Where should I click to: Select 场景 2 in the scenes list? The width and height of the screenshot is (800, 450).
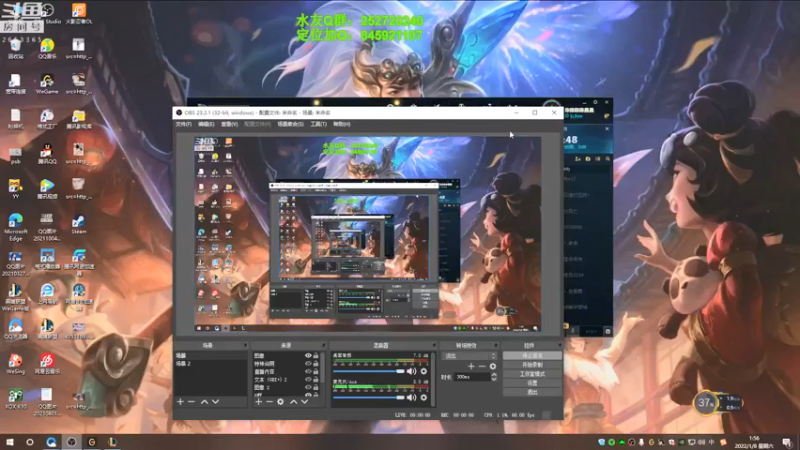211,363
